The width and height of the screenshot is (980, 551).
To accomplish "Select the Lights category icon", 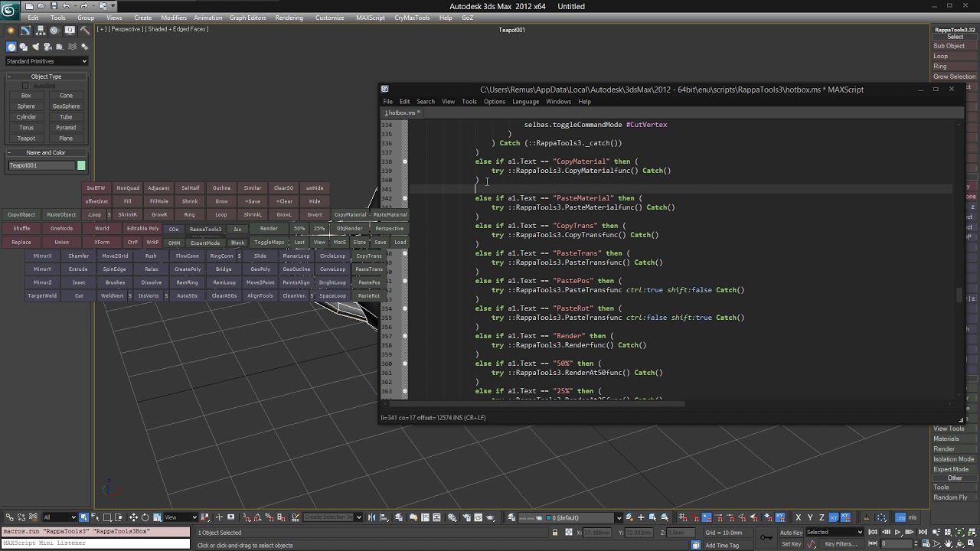I will 35,47.
